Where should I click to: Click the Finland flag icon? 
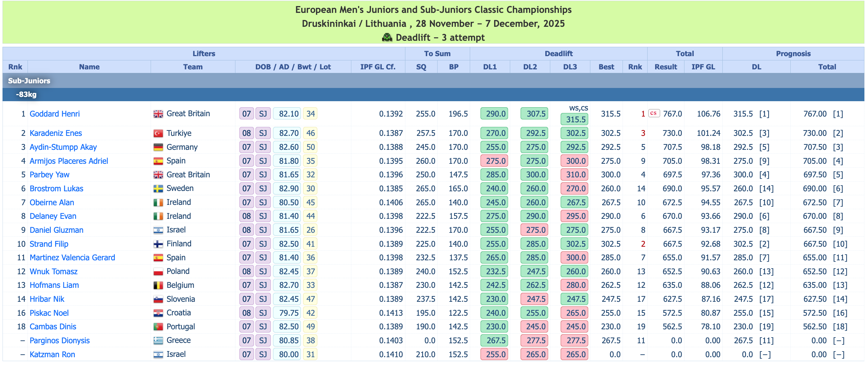tap(158, 244)
